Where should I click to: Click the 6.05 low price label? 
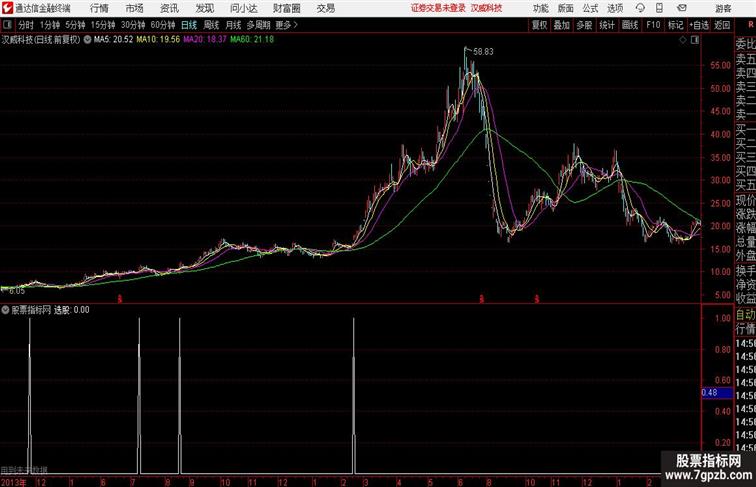pyautogui.click(x=16, y=291)
